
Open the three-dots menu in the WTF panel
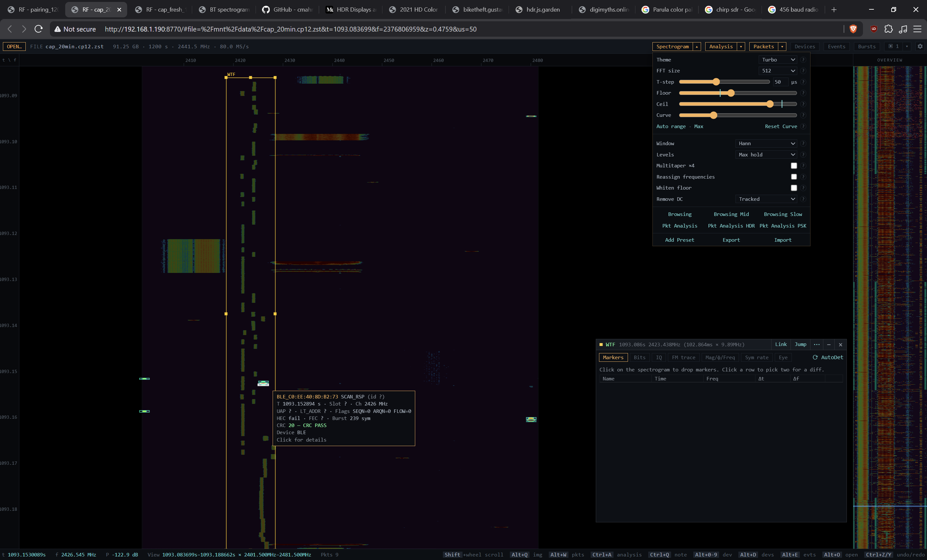tap(816, 344)
